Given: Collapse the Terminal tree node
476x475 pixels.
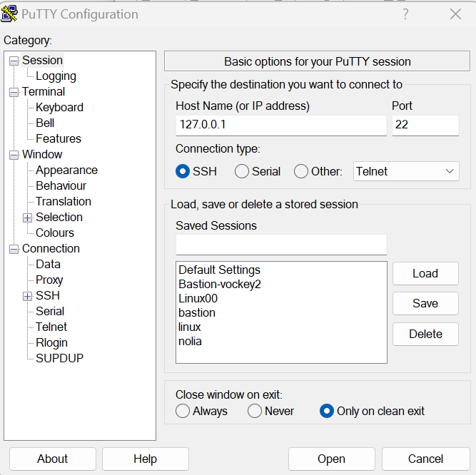Looking at the screenshot, I should tap(14, 92).
